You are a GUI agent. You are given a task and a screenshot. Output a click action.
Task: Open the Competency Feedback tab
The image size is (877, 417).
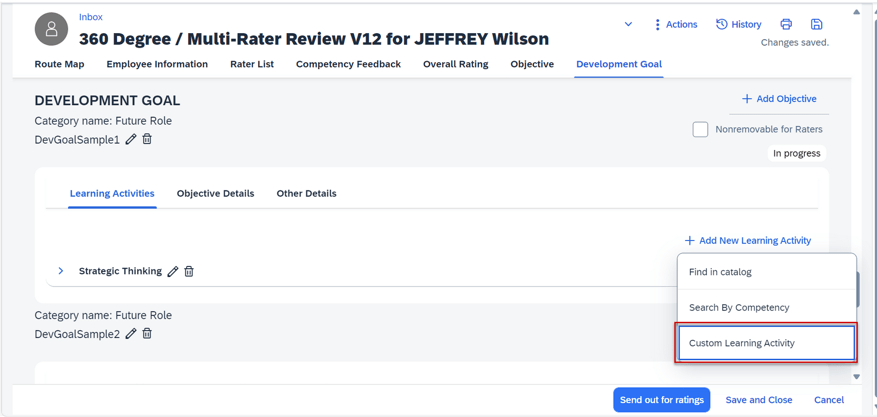[348, 64]
